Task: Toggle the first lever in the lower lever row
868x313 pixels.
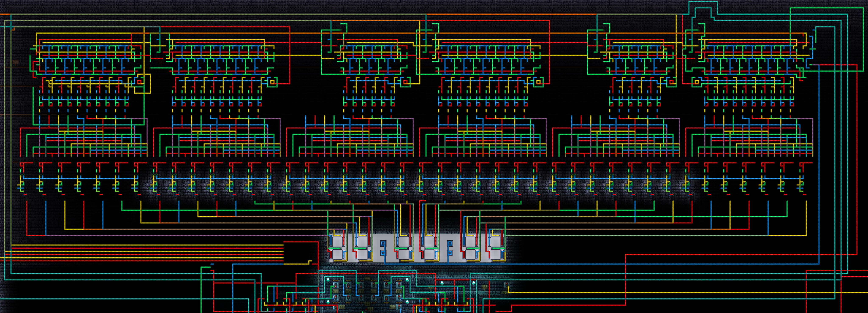Action: pos(336,298)
